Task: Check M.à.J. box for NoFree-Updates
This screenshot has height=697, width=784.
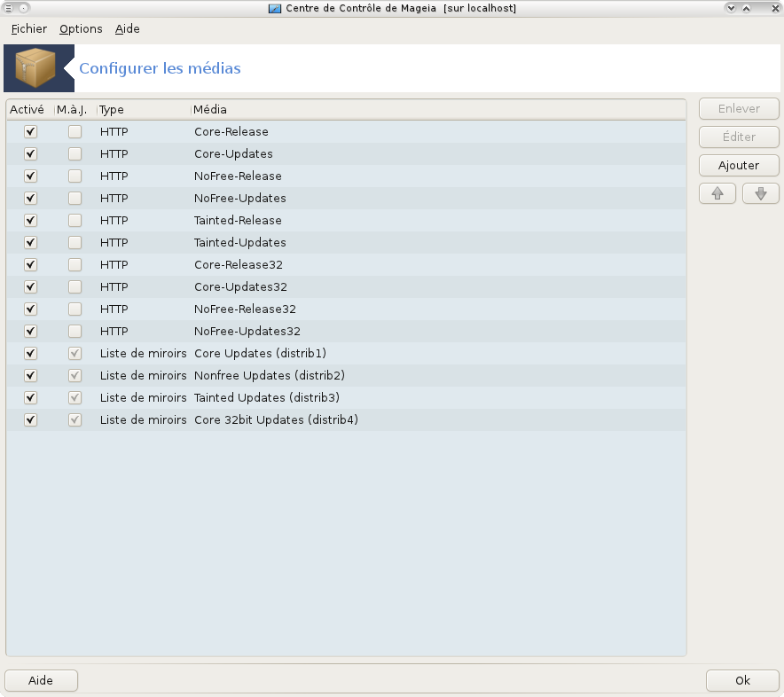Action: click(75, 198)
